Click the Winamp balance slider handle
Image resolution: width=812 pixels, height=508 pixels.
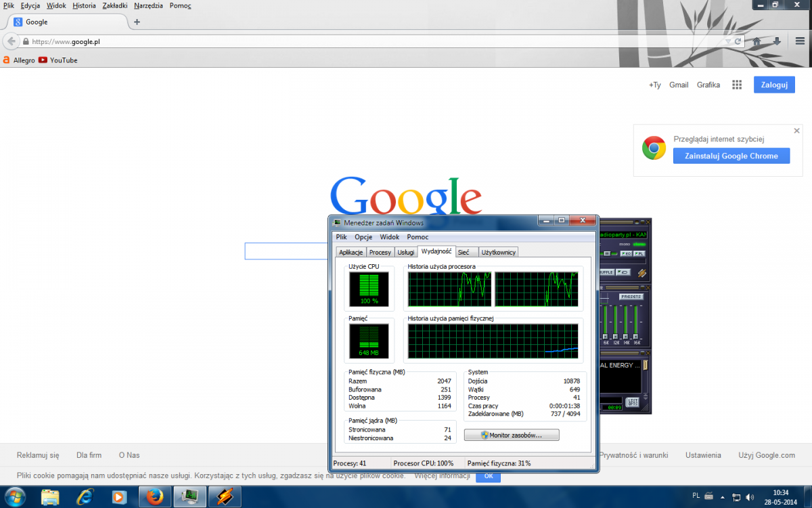(x=607, y=253)
